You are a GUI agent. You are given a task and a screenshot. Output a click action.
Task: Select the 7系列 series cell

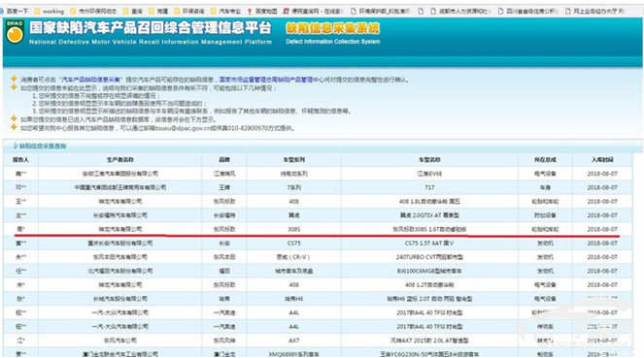point(293,187)
